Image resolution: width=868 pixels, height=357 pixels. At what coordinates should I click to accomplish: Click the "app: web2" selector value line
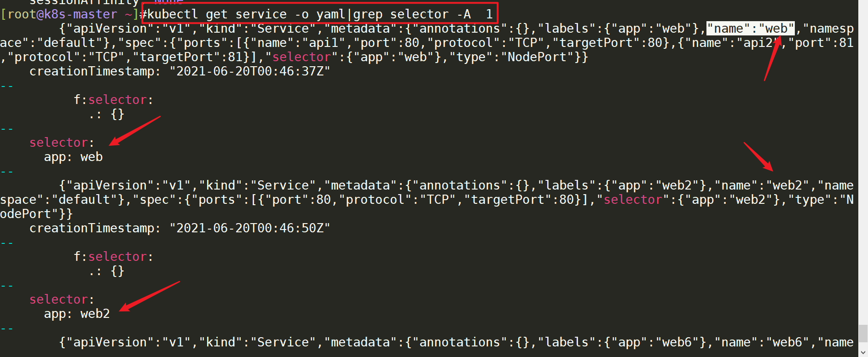coord(77,314)
